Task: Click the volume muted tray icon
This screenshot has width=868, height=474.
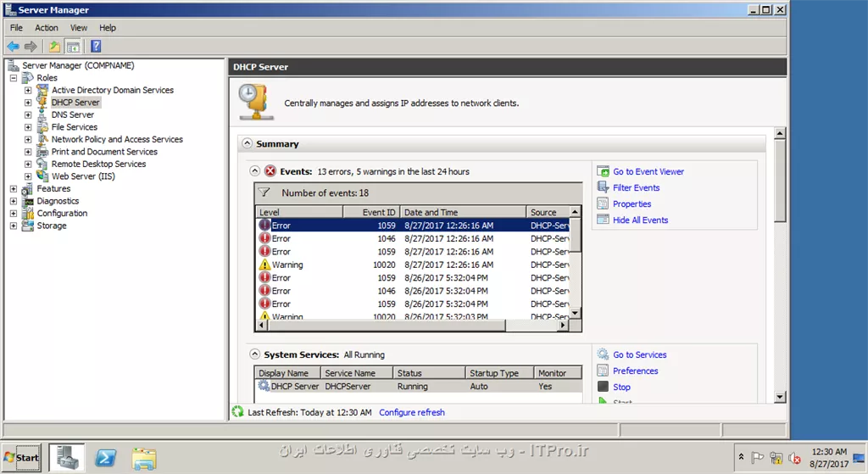Action: pos(794,458)
